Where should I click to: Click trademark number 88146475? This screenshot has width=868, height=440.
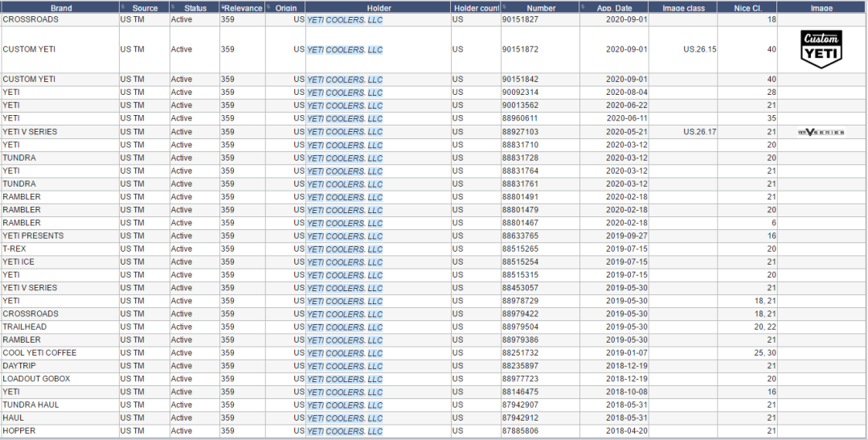pos(520,392)
